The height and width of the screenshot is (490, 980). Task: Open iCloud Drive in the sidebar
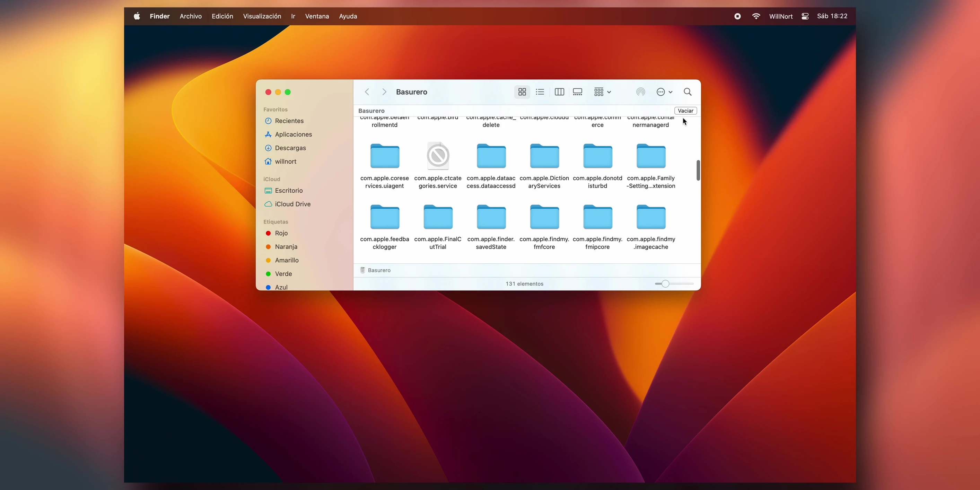pyautogui.click(x=292, y=204)
